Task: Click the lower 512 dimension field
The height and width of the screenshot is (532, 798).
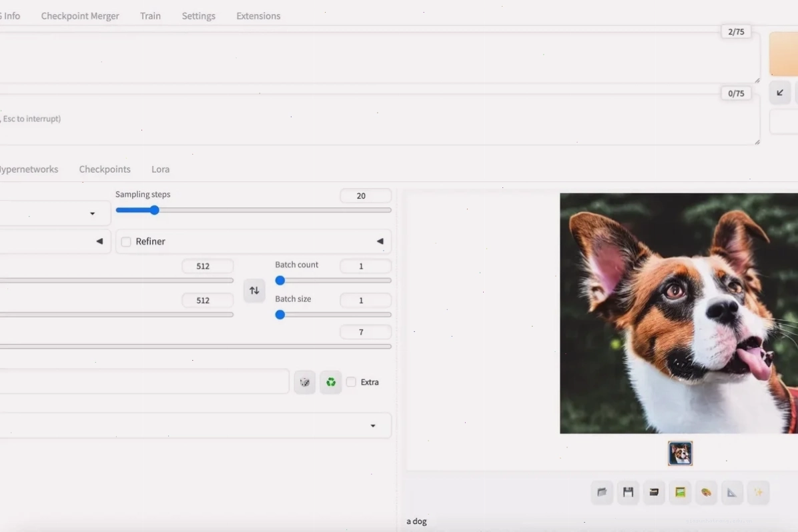Action: (x=208, y=300)
